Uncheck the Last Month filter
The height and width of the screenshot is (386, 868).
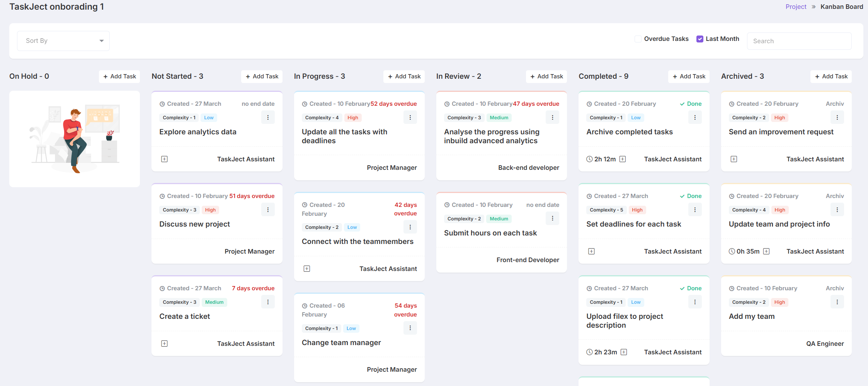coord(700,39)
